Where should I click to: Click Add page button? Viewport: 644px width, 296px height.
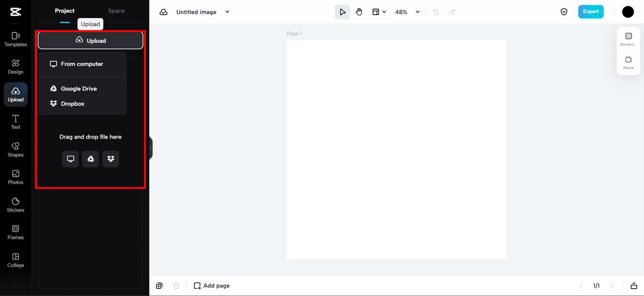coord(212,285)
